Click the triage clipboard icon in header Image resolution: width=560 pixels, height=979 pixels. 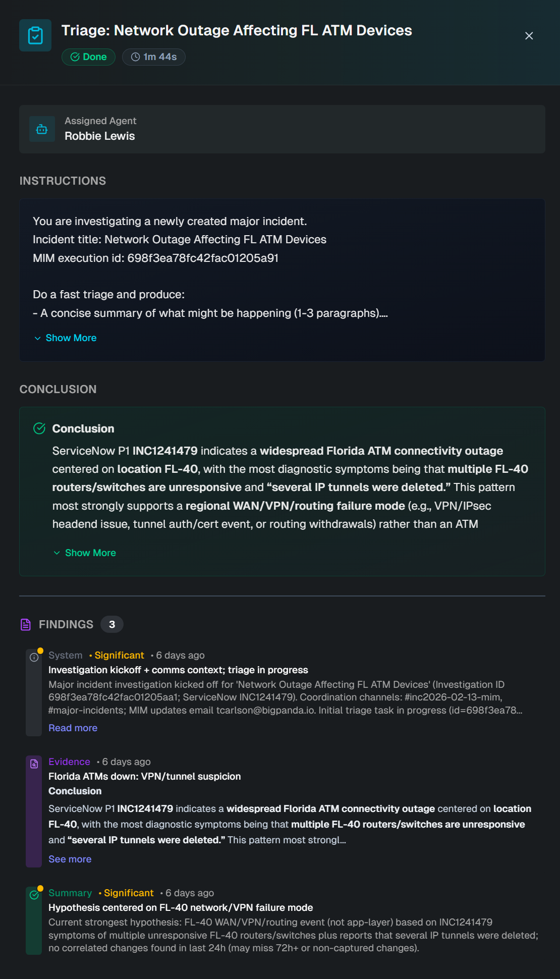(x=35, y=35)
